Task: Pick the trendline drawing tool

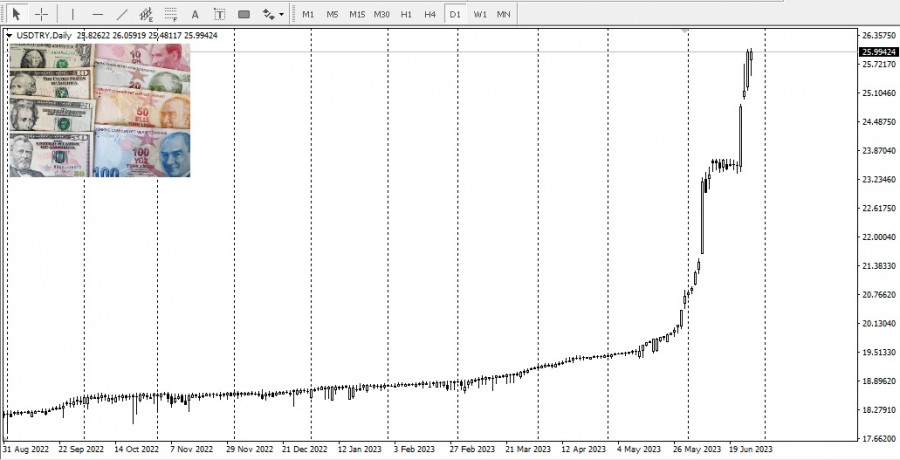Action: click(x=122, y=14)
